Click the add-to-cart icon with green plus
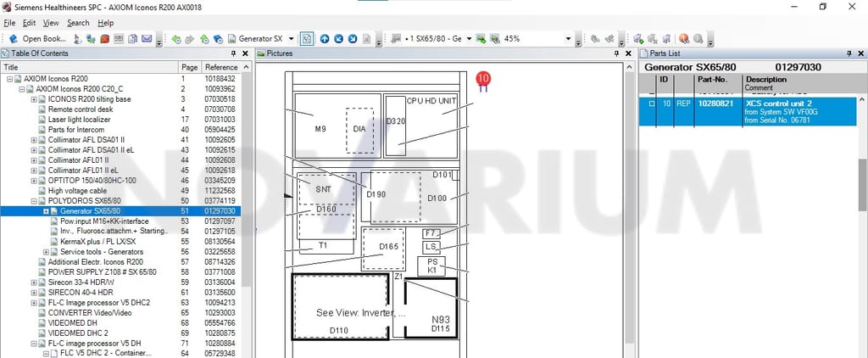Image resolution: width=868 pixels, height=358 pixels. coord(638,39)
